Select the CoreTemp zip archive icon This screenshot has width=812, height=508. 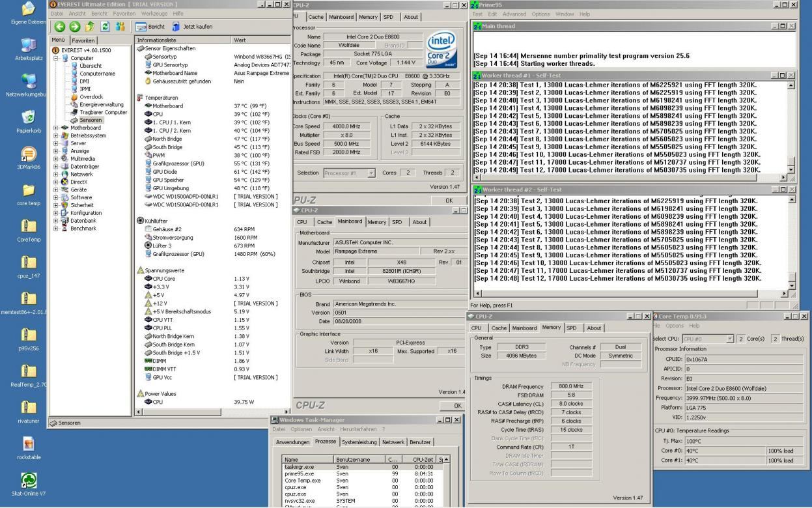click(29, 230)
